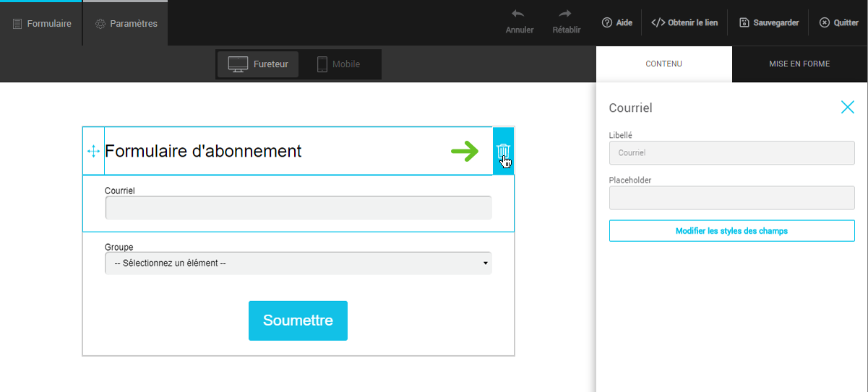Viewport: 868px width, 392px height.
Task: Open the Groupe dropdown list
Action: [x=298, y=263]
